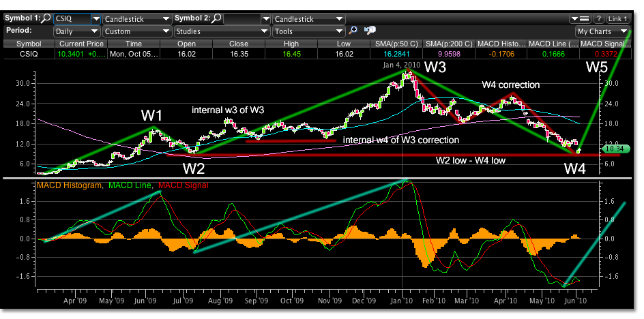Click the Symbol 2 input field
The height and width of the screenshot is (319, 644).
tap(241, 20)
